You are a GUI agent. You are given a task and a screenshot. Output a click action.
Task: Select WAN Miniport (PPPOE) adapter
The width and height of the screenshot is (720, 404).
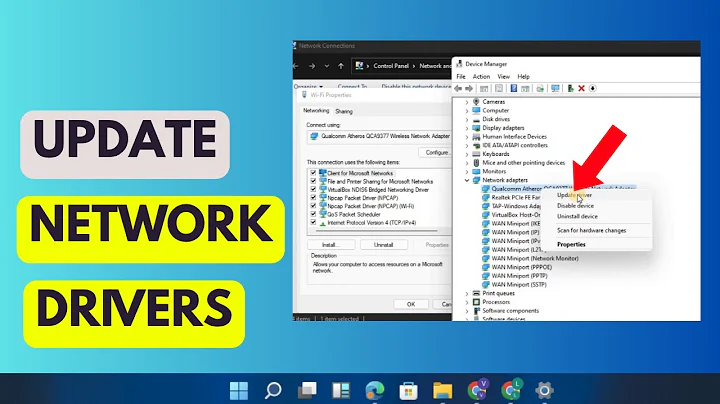pos(522,267)
